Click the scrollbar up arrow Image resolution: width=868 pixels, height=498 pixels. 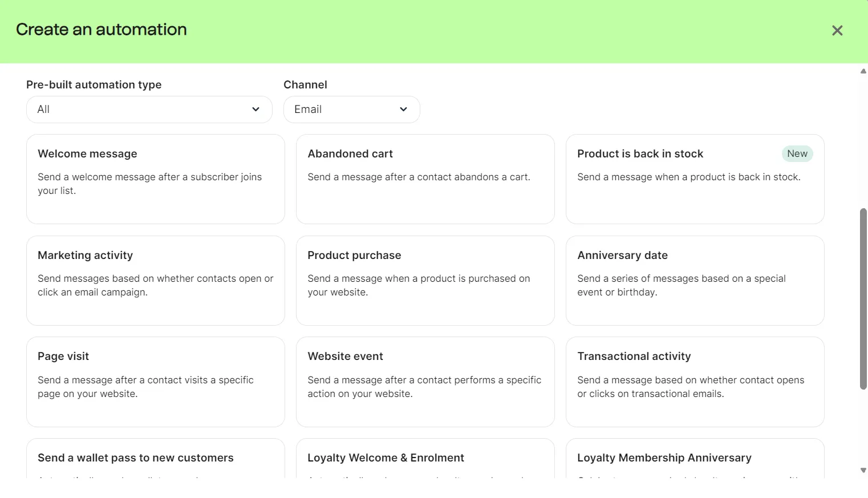click(x=863, y=71)
